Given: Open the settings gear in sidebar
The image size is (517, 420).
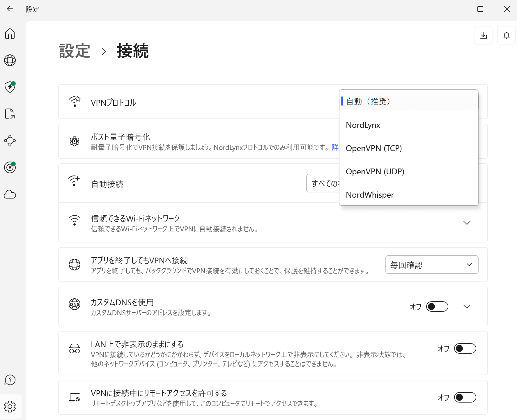Looking at the screenshot, I should point(10,407).
